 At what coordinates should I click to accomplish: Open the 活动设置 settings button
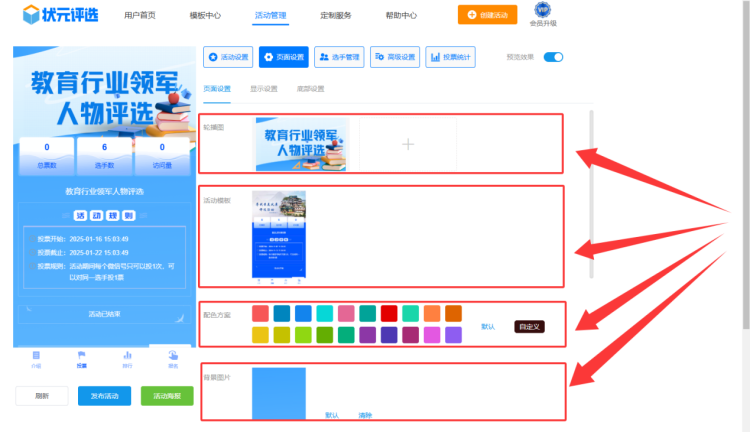click(228, 58)
